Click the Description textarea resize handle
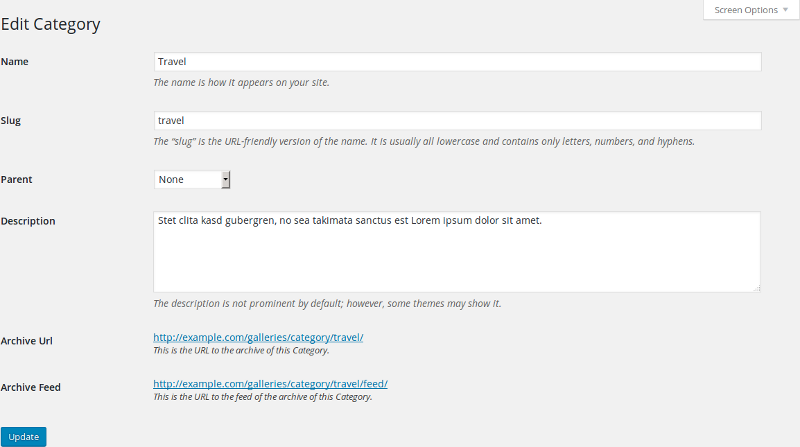Image resolution: width=800 pixels, height=447 pixels. point(757,288)
